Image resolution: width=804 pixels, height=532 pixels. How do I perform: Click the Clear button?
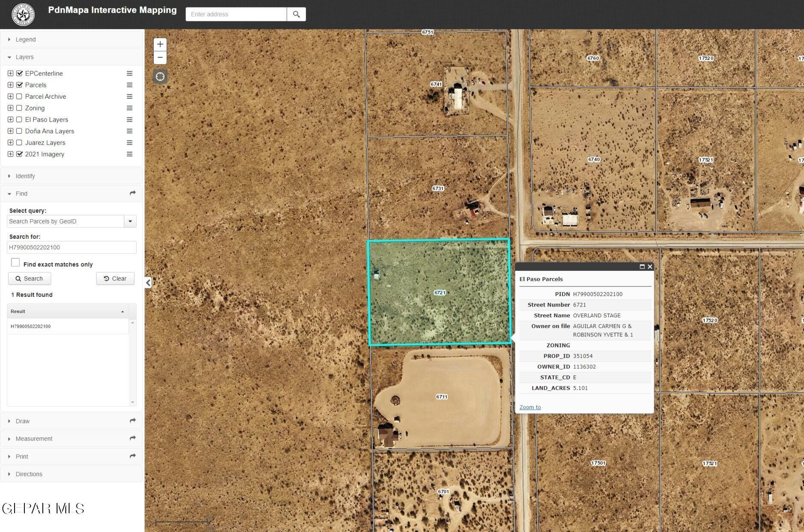(x=115, y=278)
